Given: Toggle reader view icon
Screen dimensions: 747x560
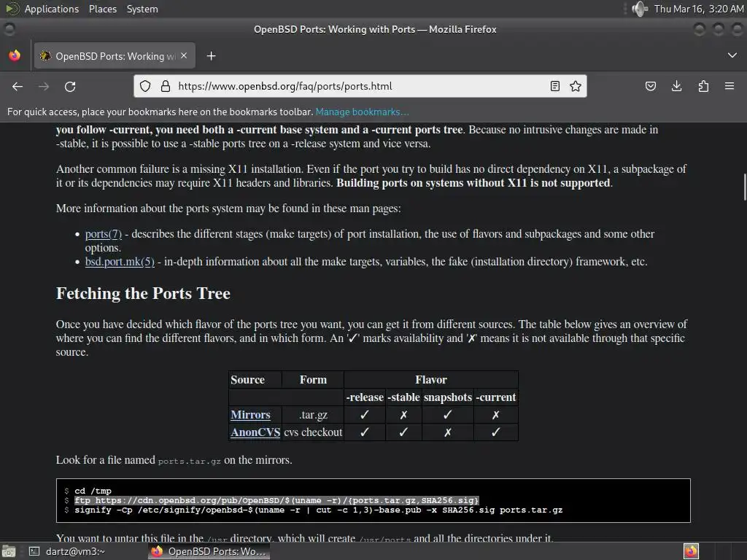Looking at the screenshot, I should [555, 86].
